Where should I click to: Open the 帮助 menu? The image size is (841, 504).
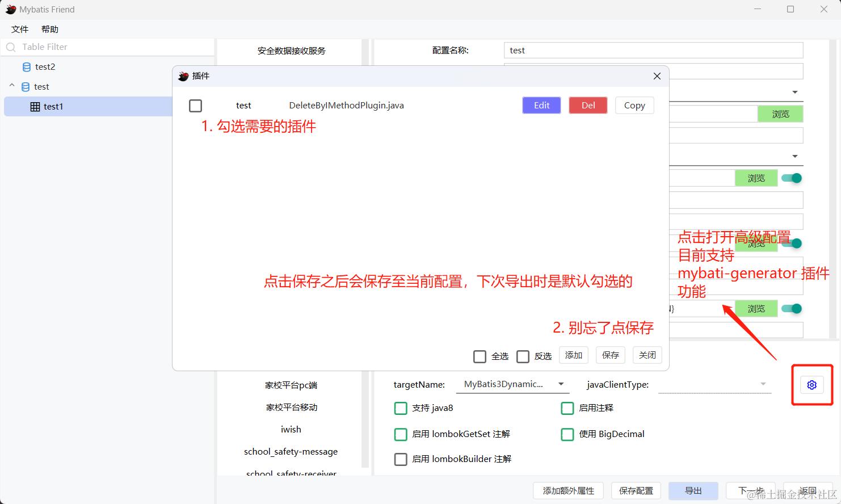(49, 29)
